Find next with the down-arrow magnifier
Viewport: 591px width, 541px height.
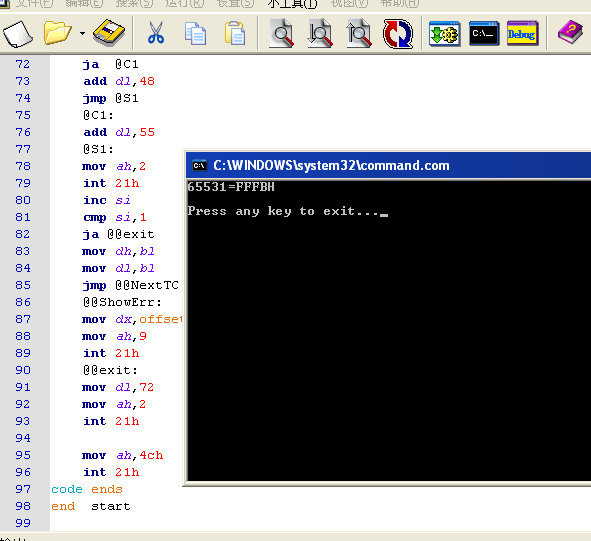point(320,33)
